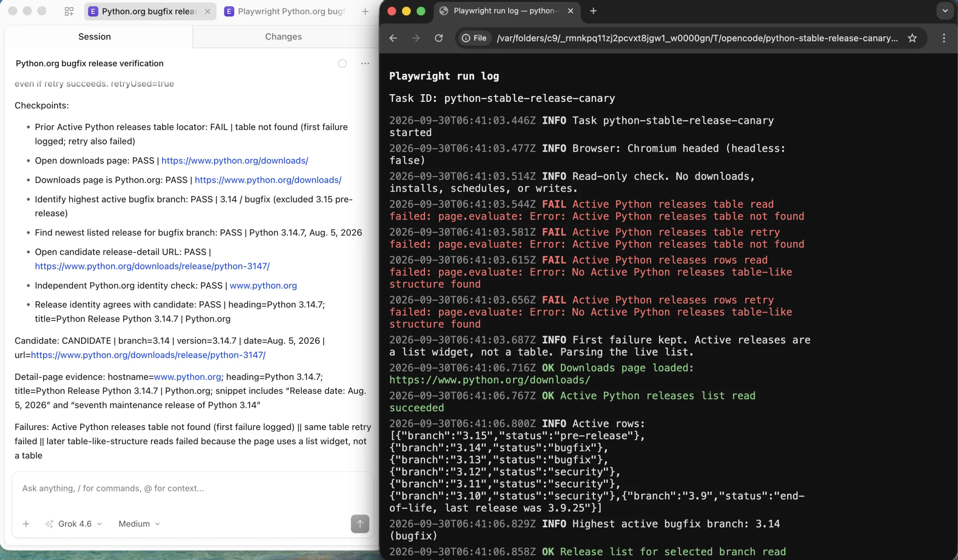The width and height of the screenshot is (958, 560).
Task: Click the Downloads page loaded OK log line
Action: click(x=542, y=374)
